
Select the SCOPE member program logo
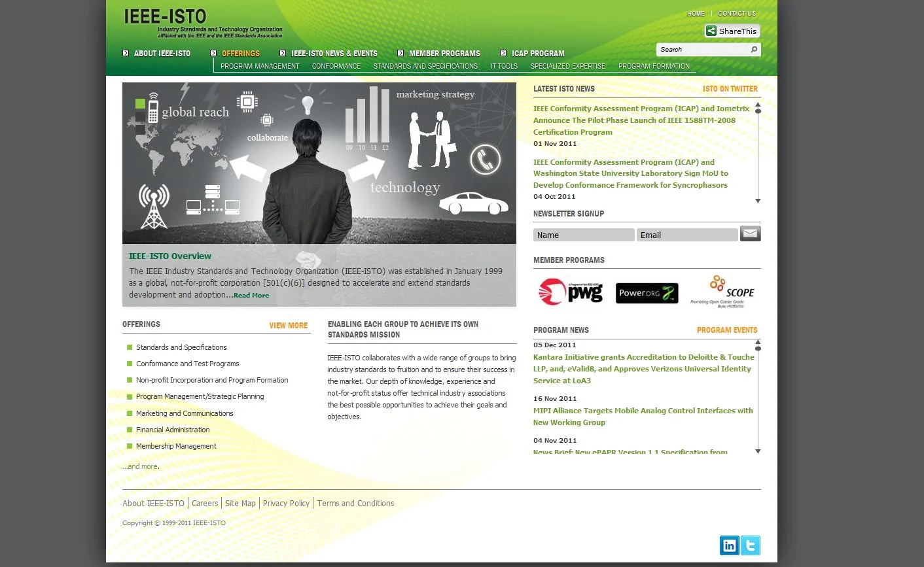tap(728, 291)
